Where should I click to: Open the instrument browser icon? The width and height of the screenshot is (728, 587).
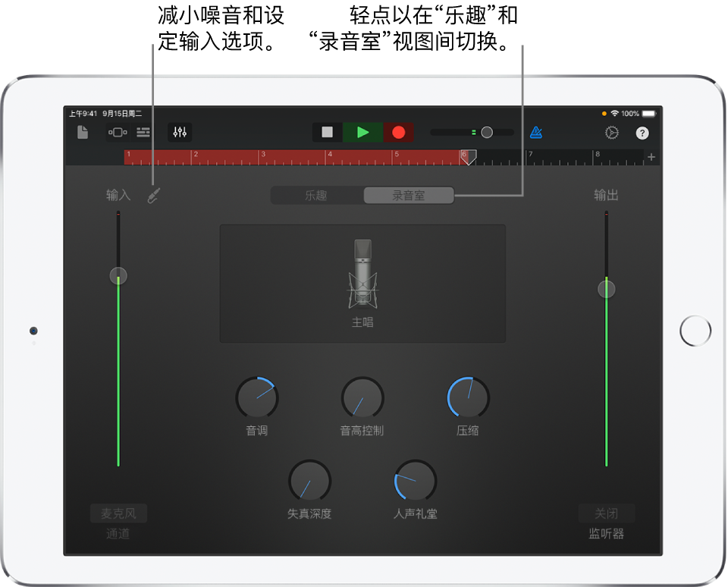[116, 132]
